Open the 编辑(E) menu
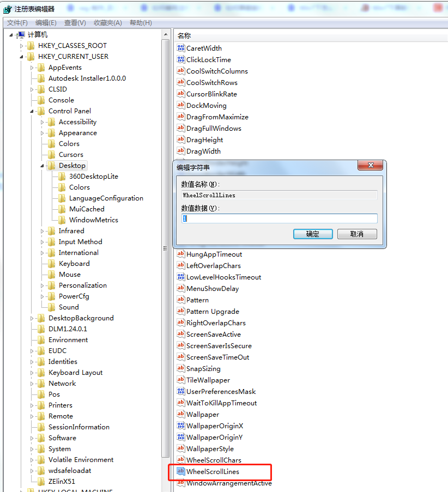 (46, 22)
